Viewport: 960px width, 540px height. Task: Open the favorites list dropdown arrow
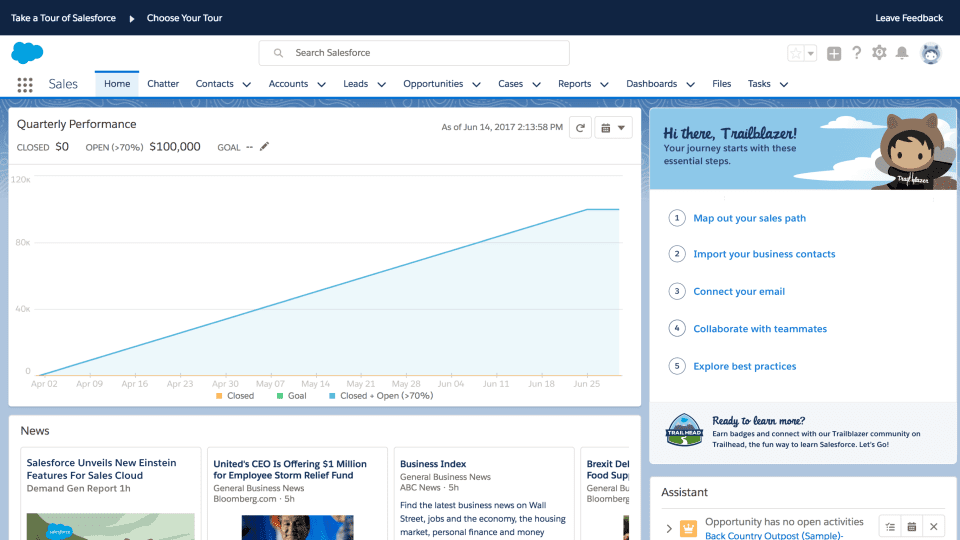click(x=811, y=53)
